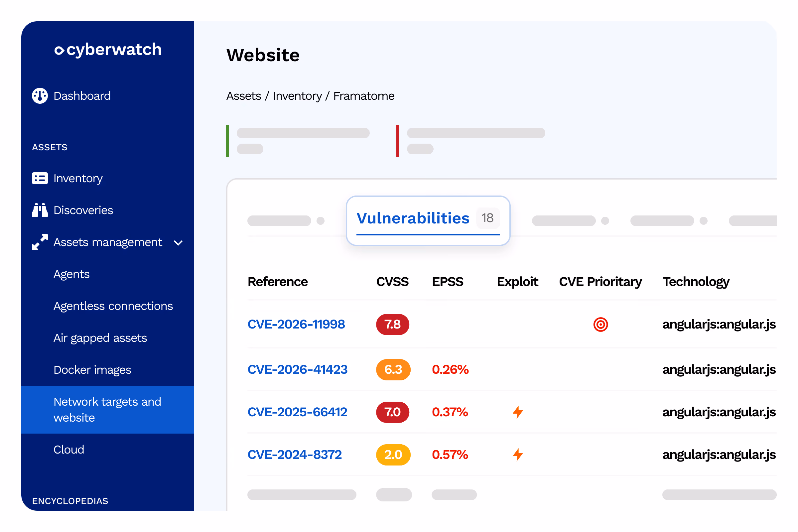Image resolution: width=798 pixels, height=532 pixels.
Task: Click the cyberwatch logo
Action: click(x=108, y=50)
